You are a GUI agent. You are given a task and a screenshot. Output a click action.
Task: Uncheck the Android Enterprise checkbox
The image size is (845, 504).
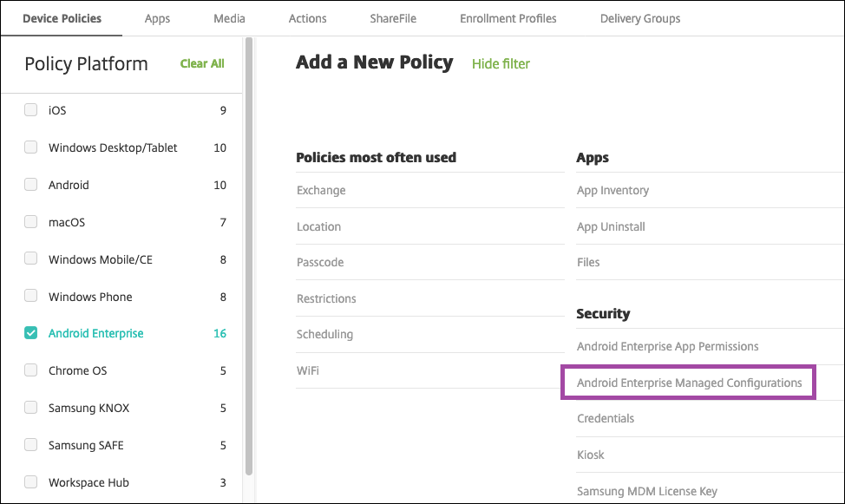(x=31, y=333)
